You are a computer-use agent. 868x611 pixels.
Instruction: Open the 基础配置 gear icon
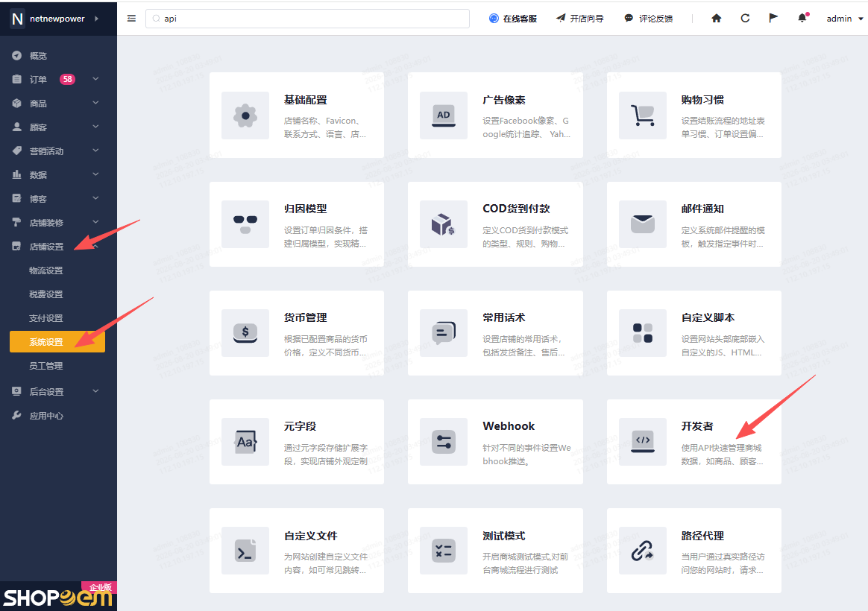point(245,115)
